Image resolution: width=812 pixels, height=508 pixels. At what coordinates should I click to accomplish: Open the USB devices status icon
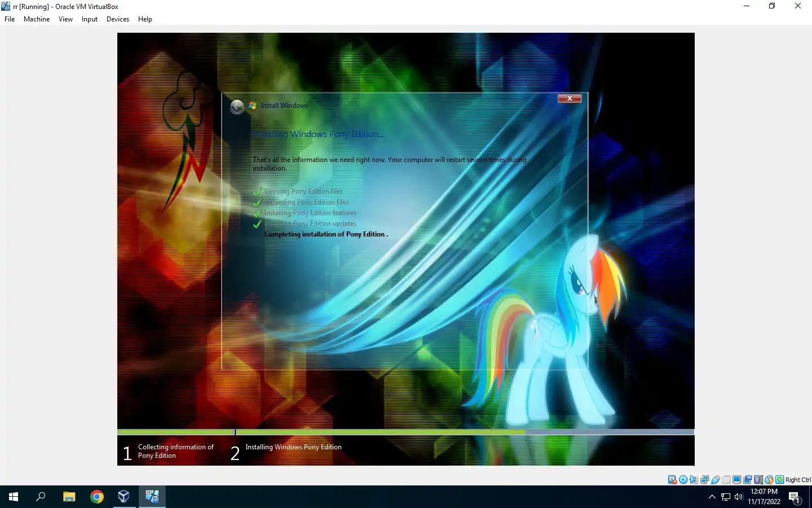(716, 480)
